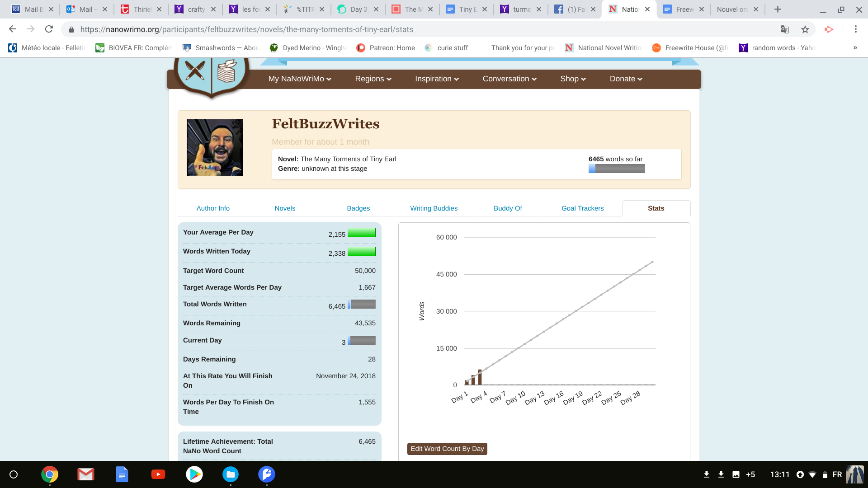
Task: Close the Facebook browser tab
Action: click(x=593, y=9)
